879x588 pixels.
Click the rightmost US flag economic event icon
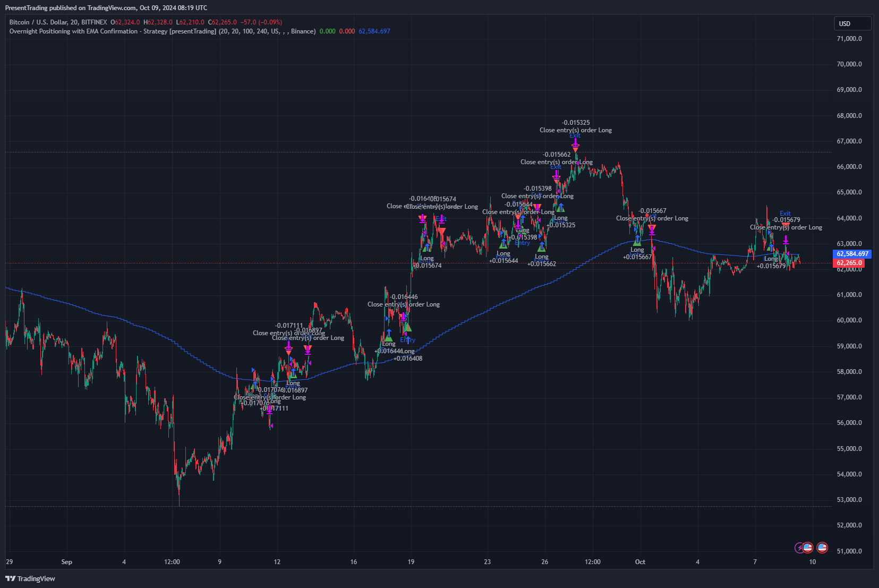[x=822, y=548]
